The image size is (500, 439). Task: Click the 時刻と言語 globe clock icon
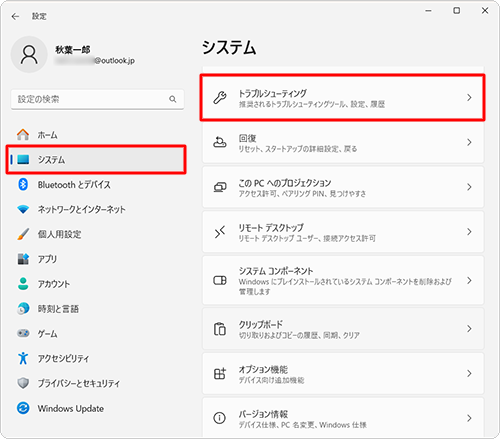[23, 309]
